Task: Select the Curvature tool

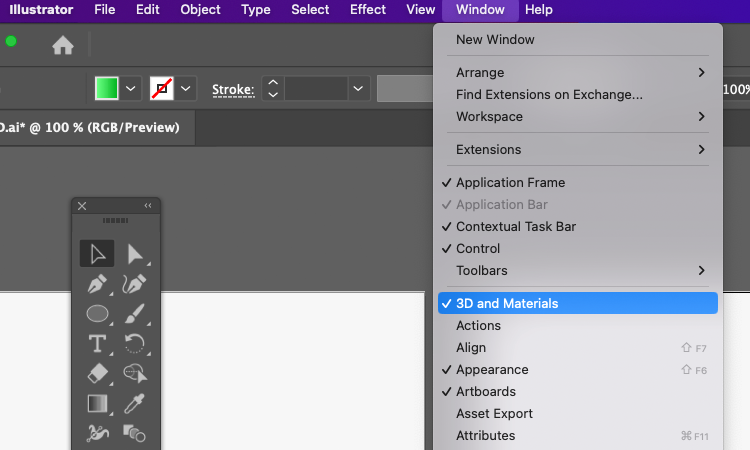Action: click(134, 284)
